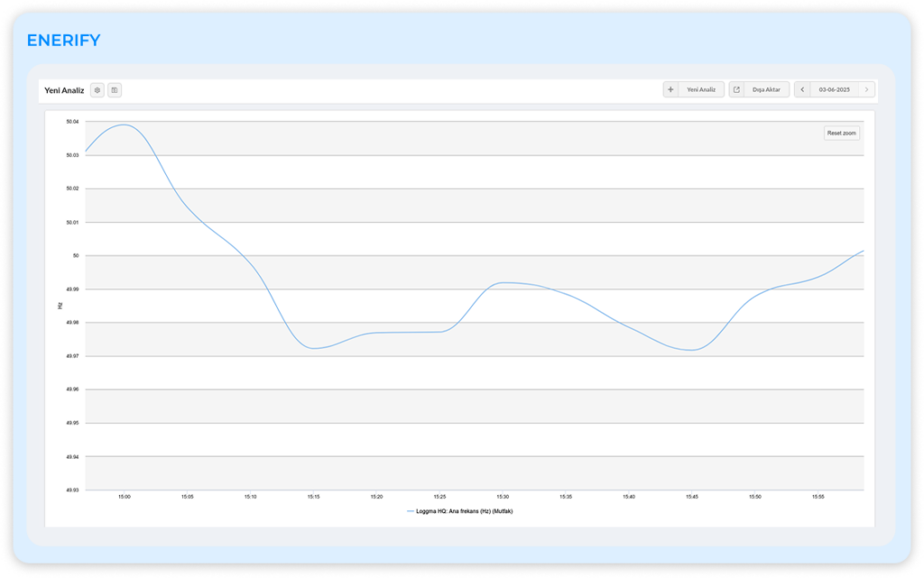The image size is (924, 578).
Task: Open the 03-06-2025 date picker
Action: (835, 89)
